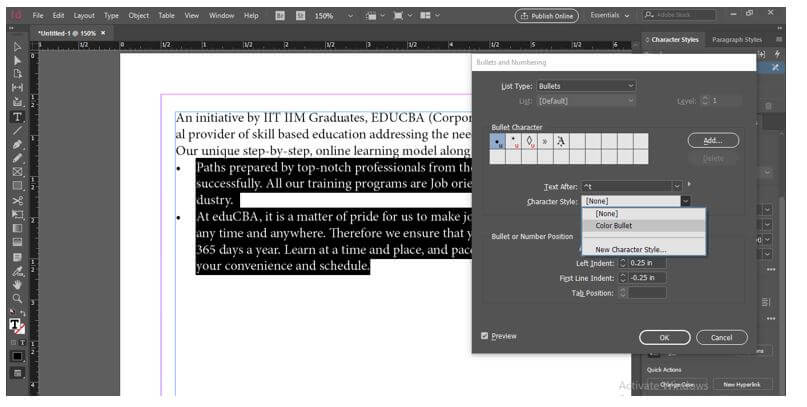Image resolution: width=807 pixels, height=407 pixels.
Task: Activate the Hand tool
Action: point(17,284)
